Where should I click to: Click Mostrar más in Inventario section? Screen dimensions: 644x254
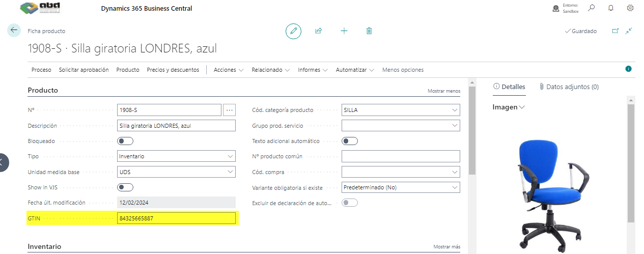coord(447,247)
